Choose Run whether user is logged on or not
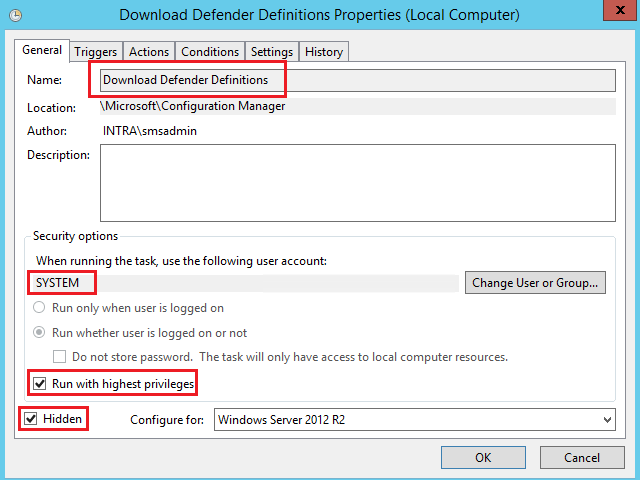The width and height of the screenshot is (640, 480). point(42,333)
